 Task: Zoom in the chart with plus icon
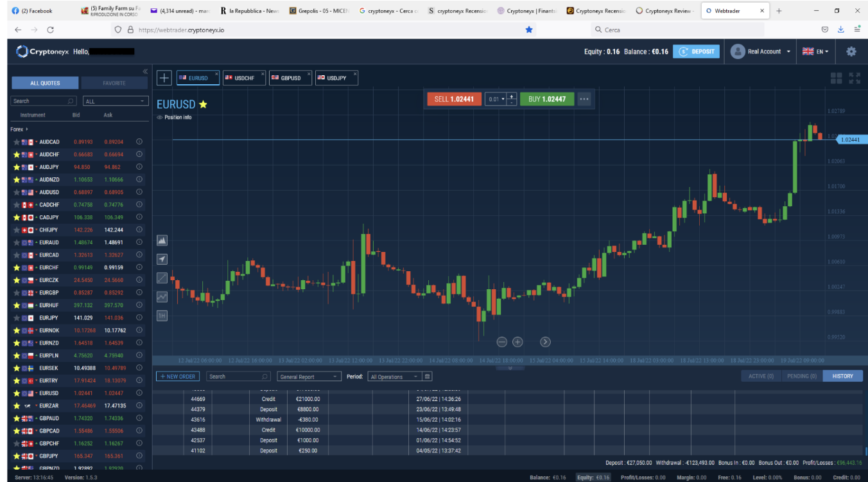point(517,342)
